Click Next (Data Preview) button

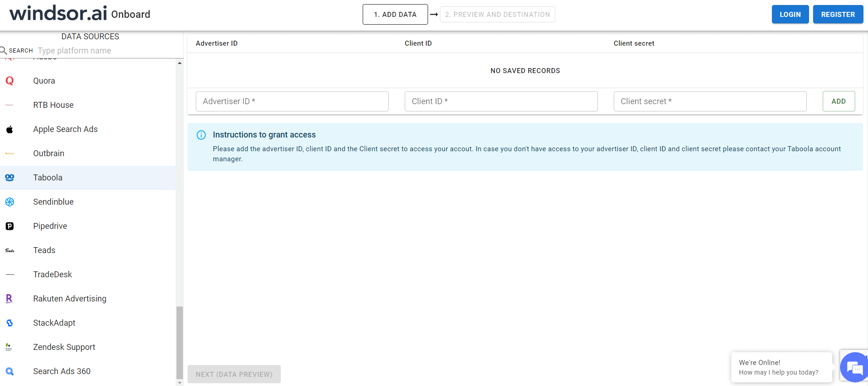234,374
